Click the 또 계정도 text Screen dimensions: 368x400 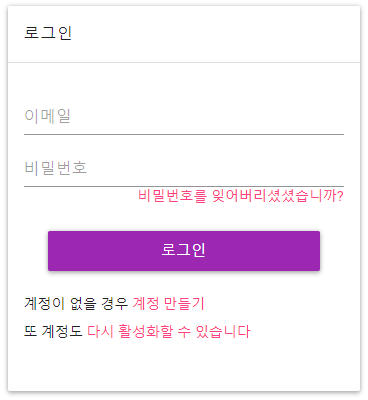(53, 332)
